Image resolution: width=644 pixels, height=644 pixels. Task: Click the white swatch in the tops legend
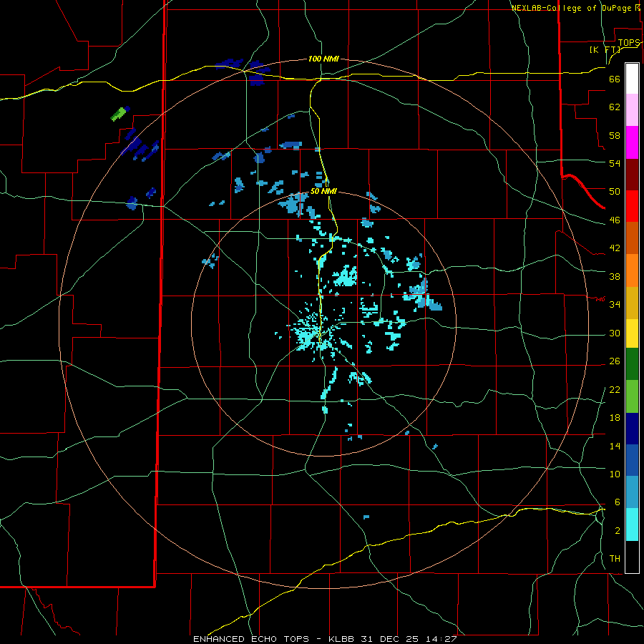pyautogui.click(x=632, y=79)
